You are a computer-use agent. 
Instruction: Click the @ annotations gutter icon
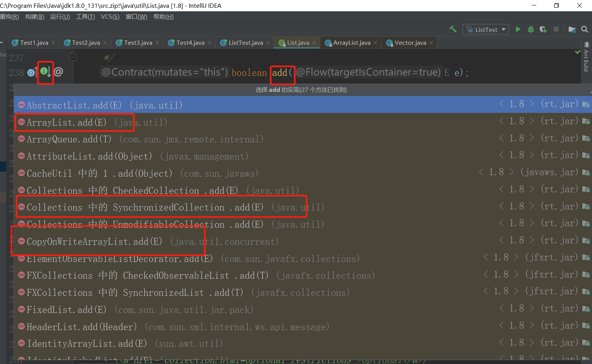coord(58,72)
